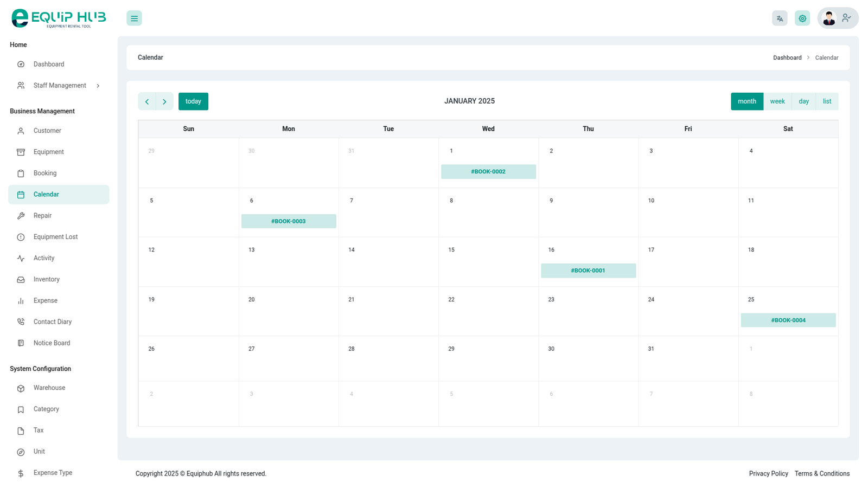Open the language translation icon
The height and width of the screenshot is (488, 868).
[780, 18]
